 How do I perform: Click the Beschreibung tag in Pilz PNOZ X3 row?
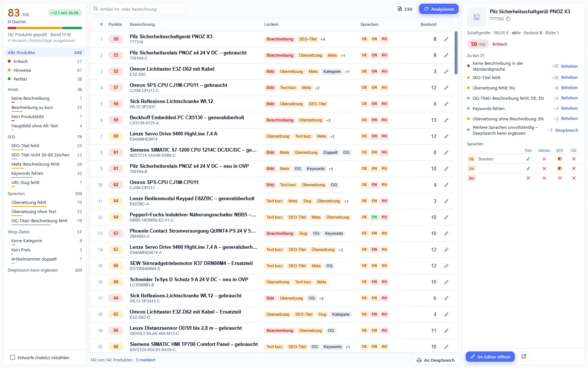point(280,39)
